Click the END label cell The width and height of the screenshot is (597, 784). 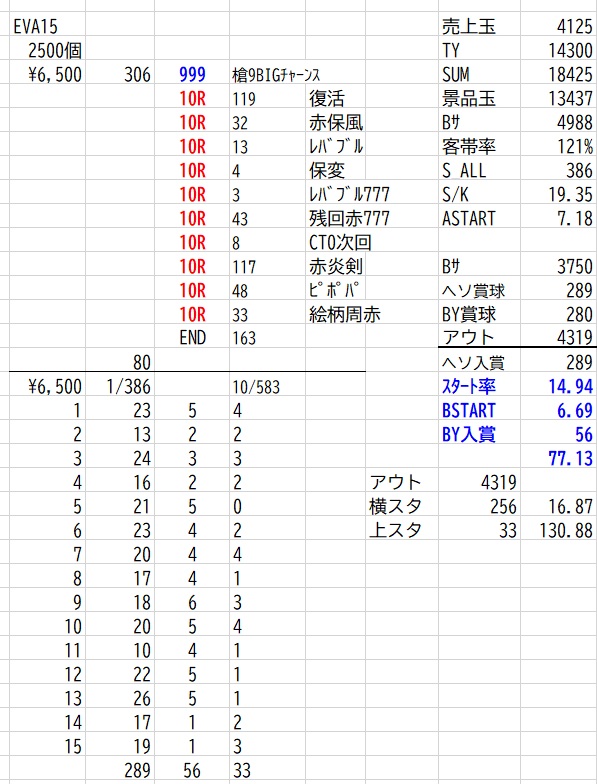tap(192, 338)
